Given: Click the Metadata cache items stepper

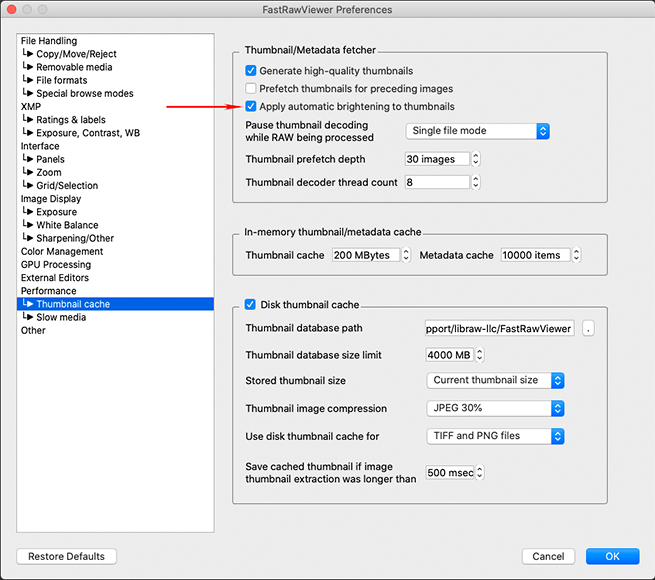Looking at the screenshot, I should (x=576, y=255).
